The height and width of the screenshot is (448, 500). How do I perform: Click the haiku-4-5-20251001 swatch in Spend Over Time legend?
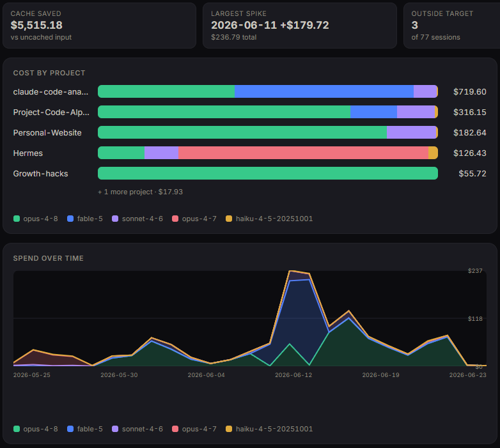tap(229, 429)
